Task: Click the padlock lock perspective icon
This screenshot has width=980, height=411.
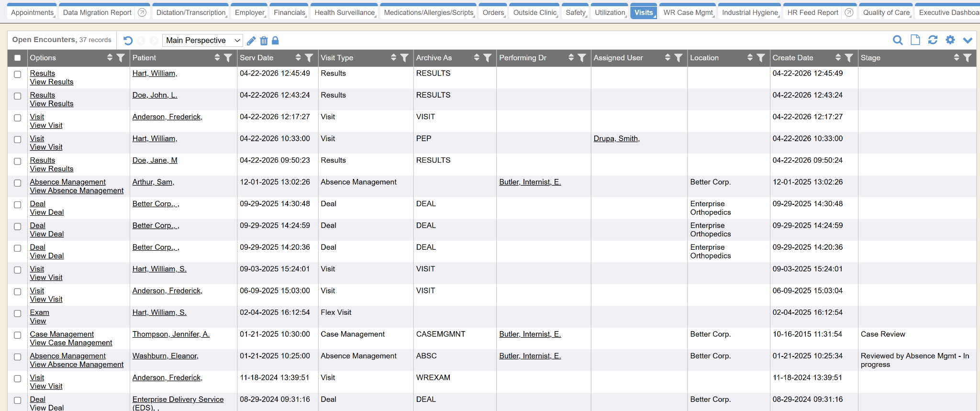Action: 275,41
